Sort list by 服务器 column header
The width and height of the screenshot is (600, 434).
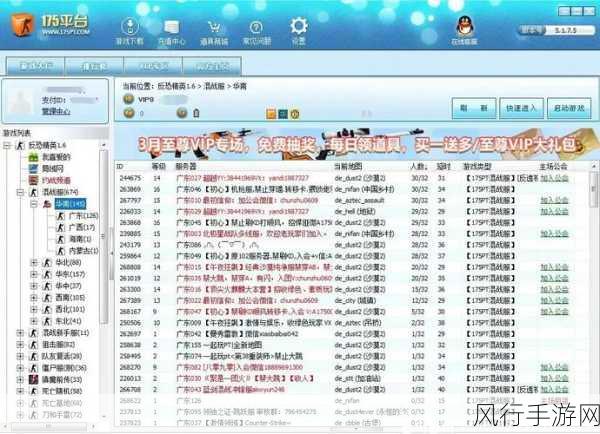[186, 166]
